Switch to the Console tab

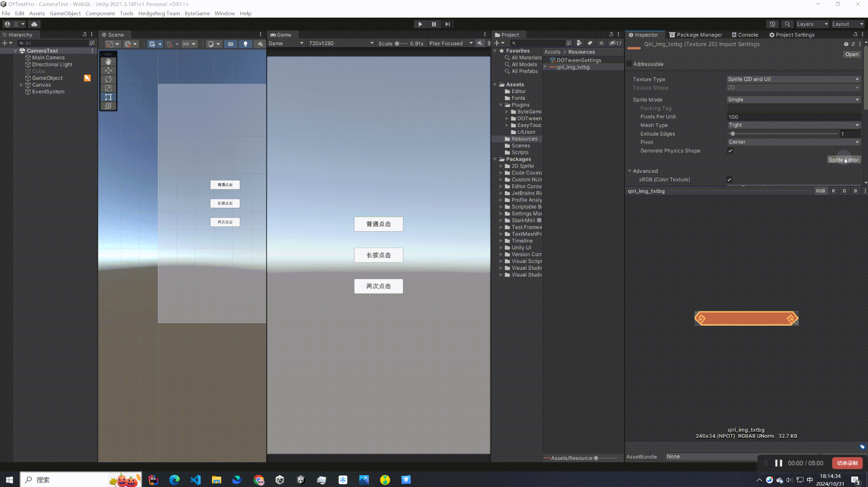[x=745, y=34]
